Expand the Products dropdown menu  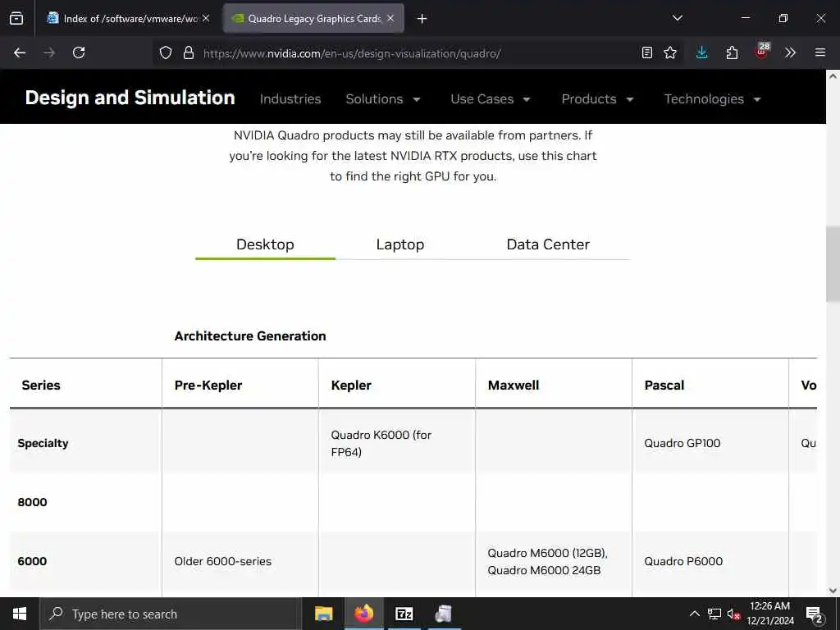pos(597,99)
